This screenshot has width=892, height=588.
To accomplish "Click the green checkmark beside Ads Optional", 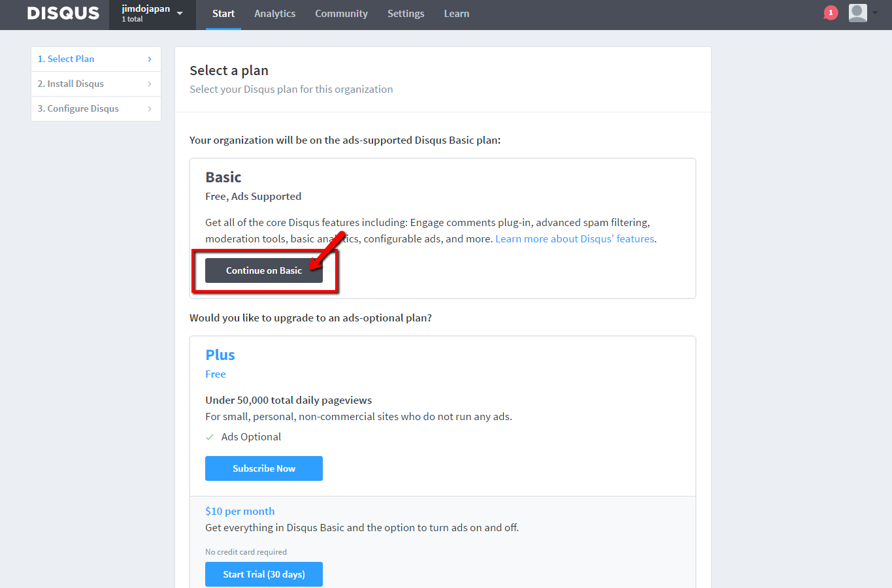I will click(x=209, y=436).
